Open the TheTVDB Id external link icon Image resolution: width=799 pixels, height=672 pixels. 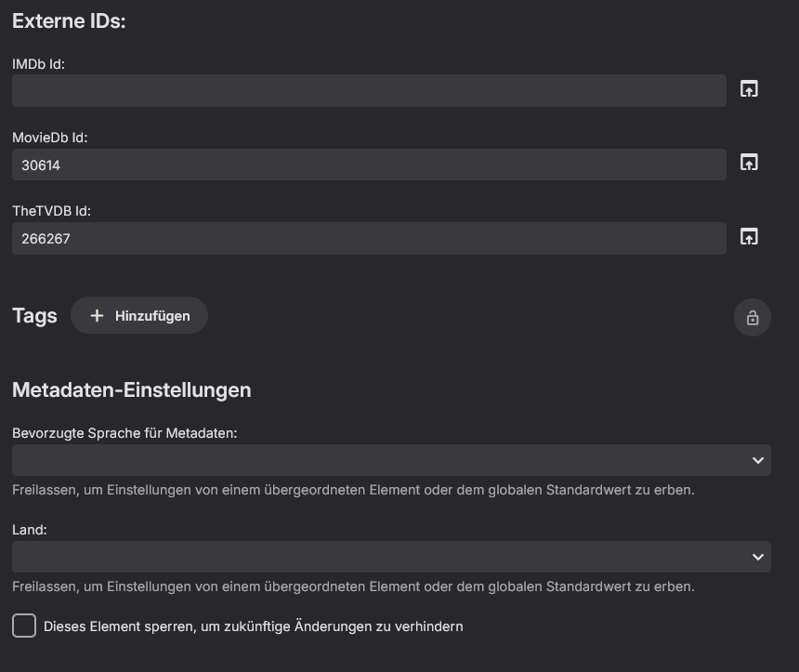(x=749, y=237)
